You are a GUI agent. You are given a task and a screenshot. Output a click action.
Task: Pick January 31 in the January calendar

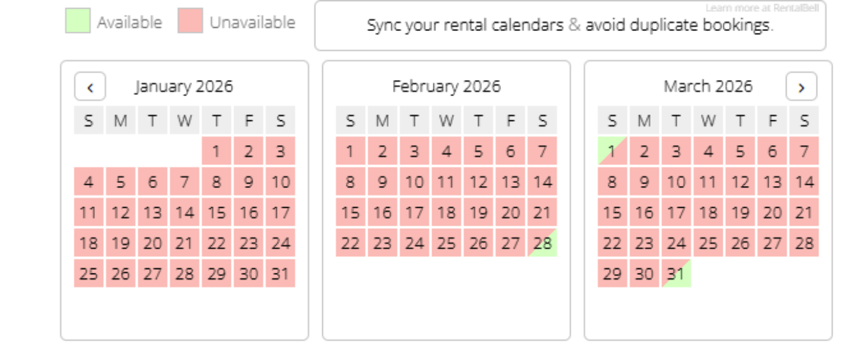click(281, 273)
